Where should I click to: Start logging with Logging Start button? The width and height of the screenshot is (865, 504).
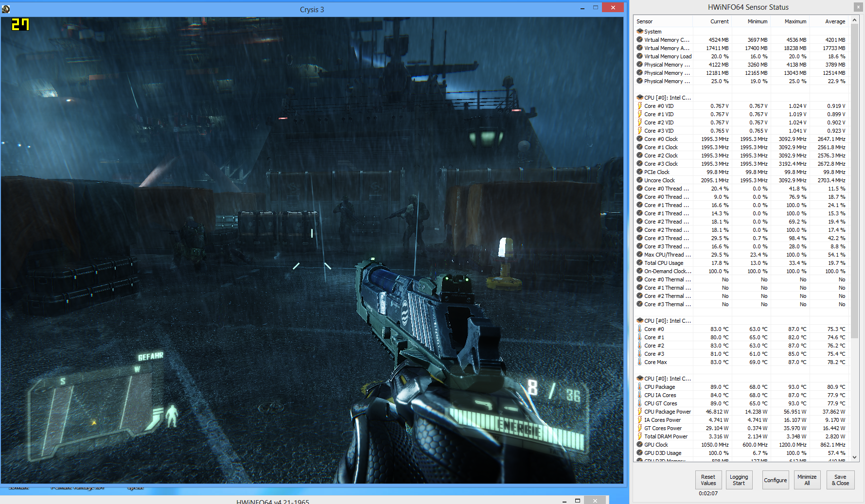(x=739, y=480)
